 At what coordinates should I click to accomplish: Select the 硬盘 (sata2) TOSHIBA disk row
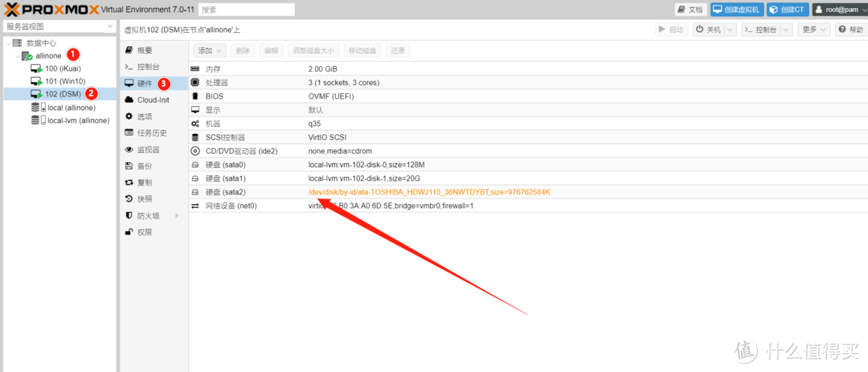[428, 192]
